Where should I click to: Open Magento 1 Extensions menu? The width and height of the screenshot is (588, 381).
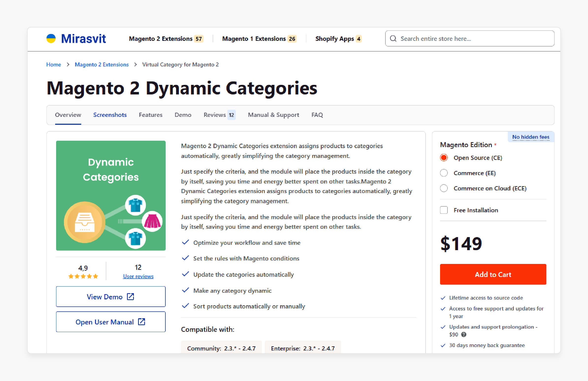point(259,39)
